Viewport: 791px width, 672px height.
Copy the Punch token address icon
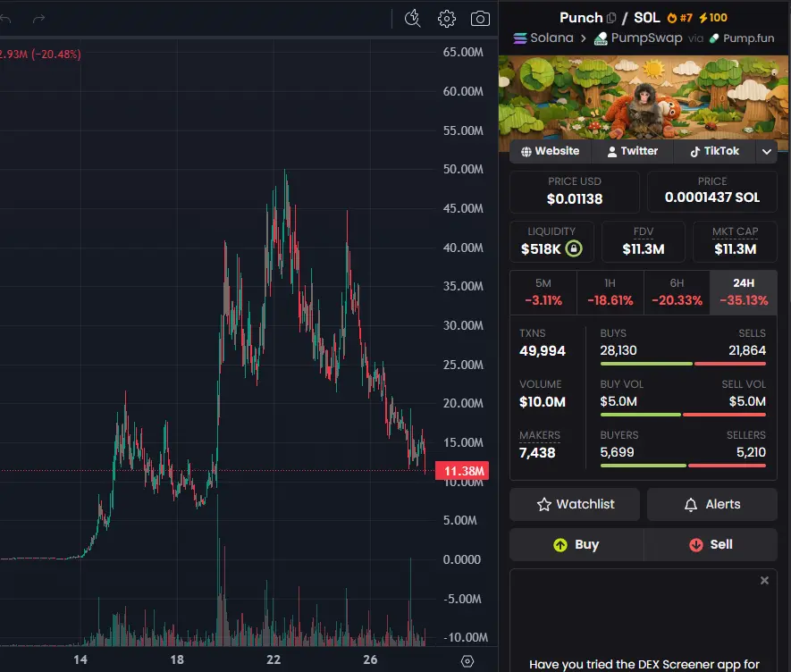pos(611,18)
